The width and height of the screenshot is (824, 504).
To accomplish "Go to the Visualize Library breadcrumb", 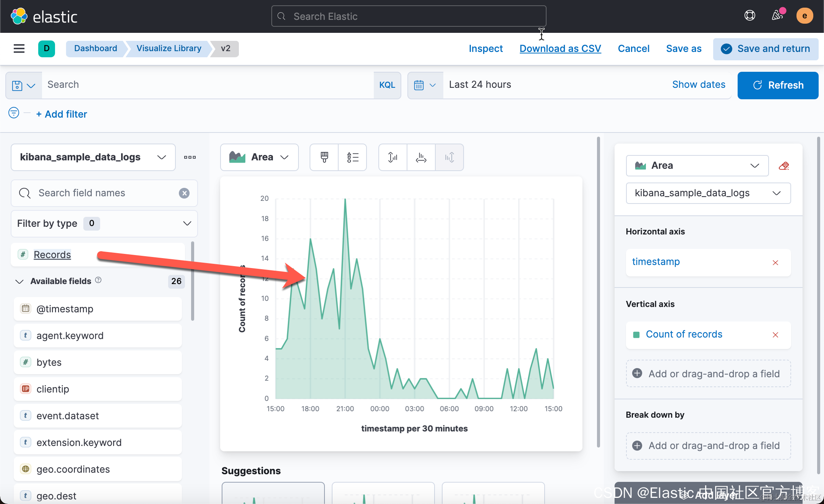I will 169,48.
